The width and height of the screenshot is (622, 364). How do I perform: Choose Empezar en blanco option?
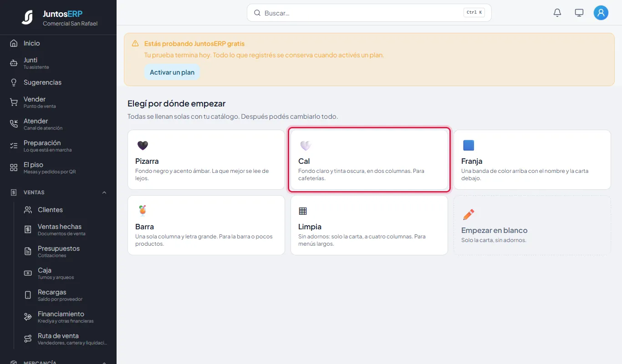coord(532,225)
